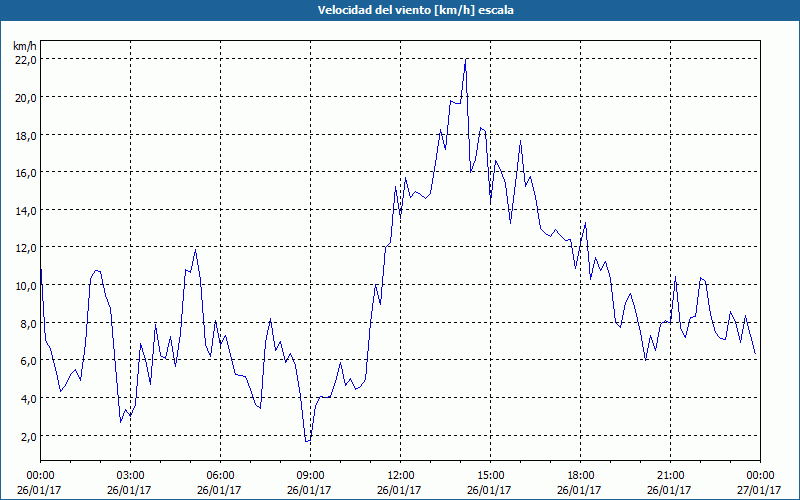Click the "4,0" vertical axis label

(x=29, y=398)
